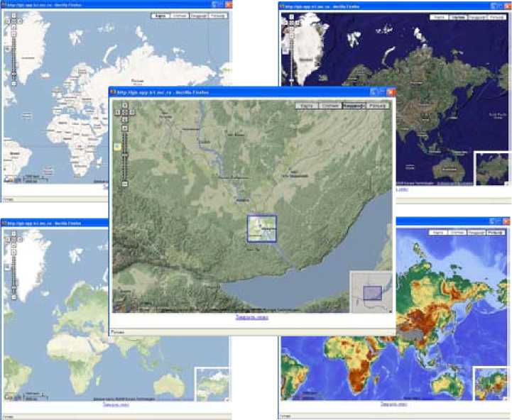Screen dimensions: 512x420
Task: Pan map right in top-left window
Action: (x=20, y=21)
